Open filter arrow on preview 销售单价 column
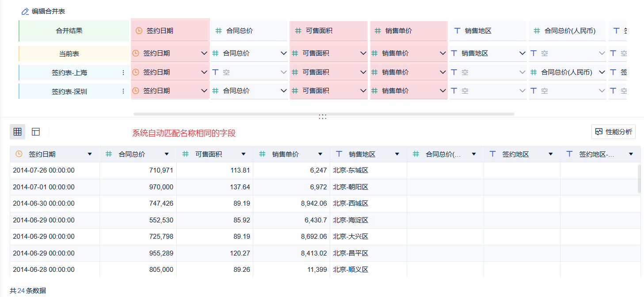The height and width of the screenshot is (297, 644). point(320,154)
